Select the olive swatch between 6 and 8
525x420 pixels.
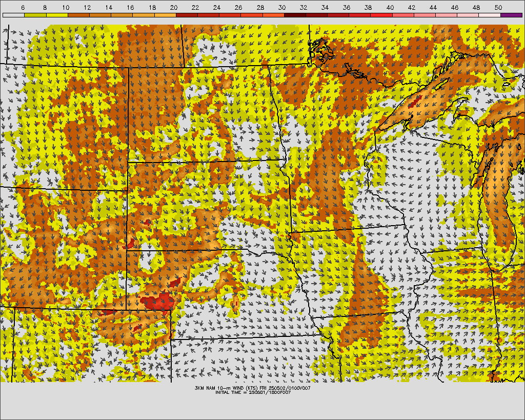(x=35, y=15)
